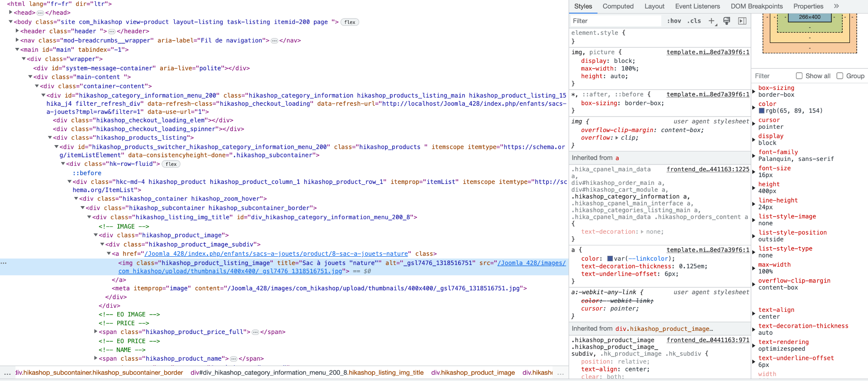Switch to the Computed tab
Viewport: 868px width, 381px height.
pyautogui.click(x=618, y=6)
